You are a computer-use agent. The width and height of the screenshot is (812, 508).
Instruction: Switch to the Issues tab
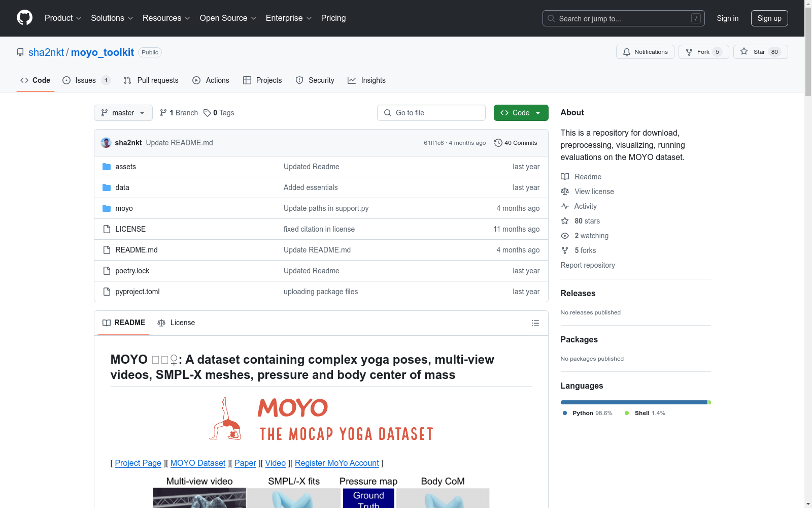86,80
